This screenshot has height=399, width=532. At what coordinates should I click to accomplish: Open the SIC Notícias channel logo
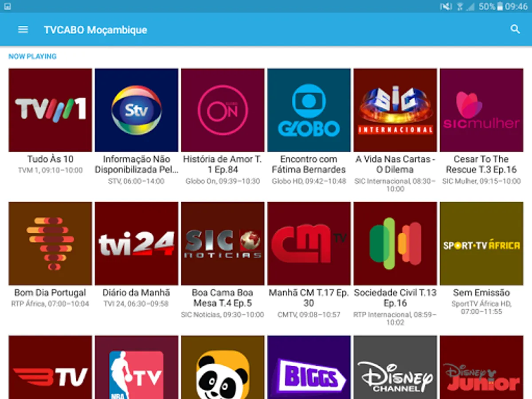pyautogui.click(x=223, y=243)
